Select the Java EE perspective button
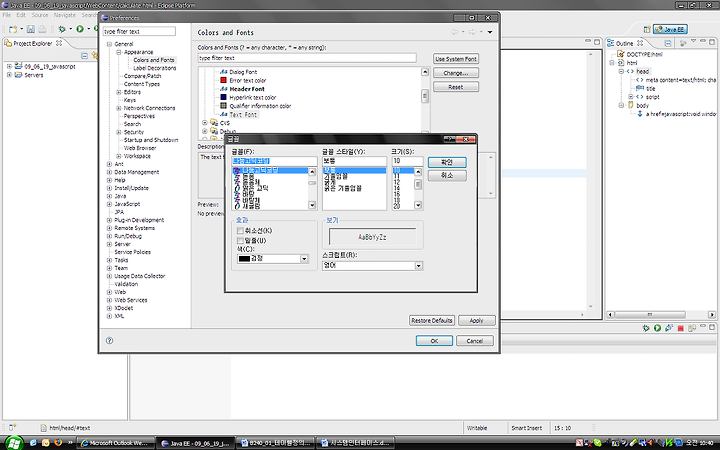Viewport: 720px width, 450px height. pos(670,29)
